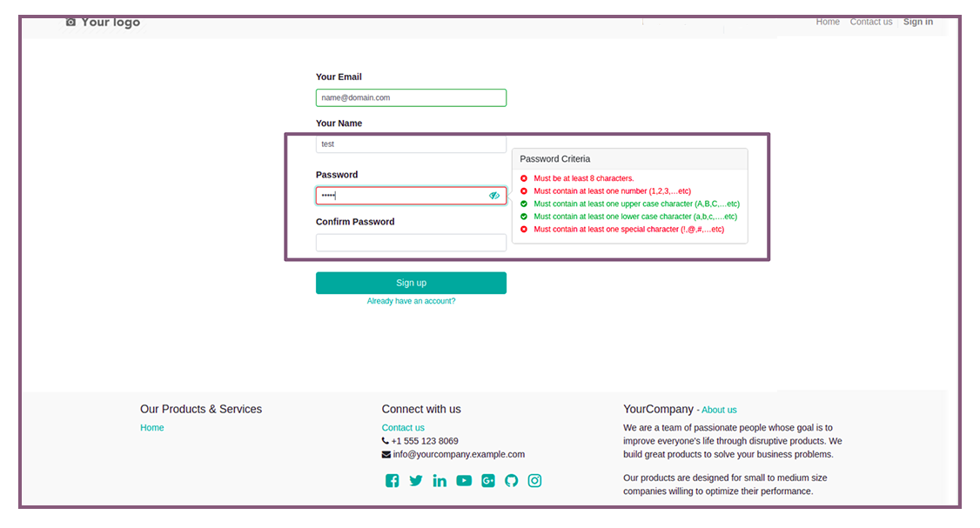Go to Home in top navigation
The height and width of the screenshot is (528, 980).
click(828, 22)
